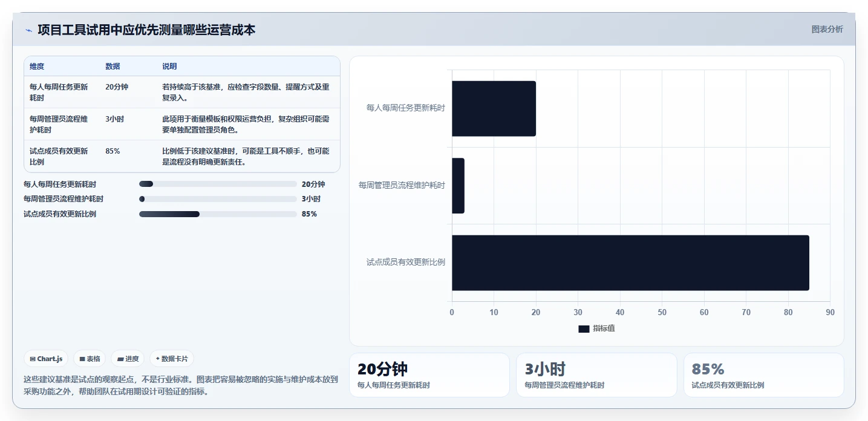
Task: Click the 每周管理员流程维护耗时 chart bar
Action: point(458,186)
